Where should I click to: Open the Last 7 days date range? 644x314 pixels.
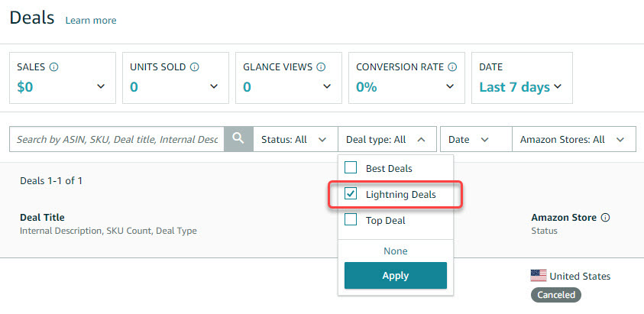point(520,87)
